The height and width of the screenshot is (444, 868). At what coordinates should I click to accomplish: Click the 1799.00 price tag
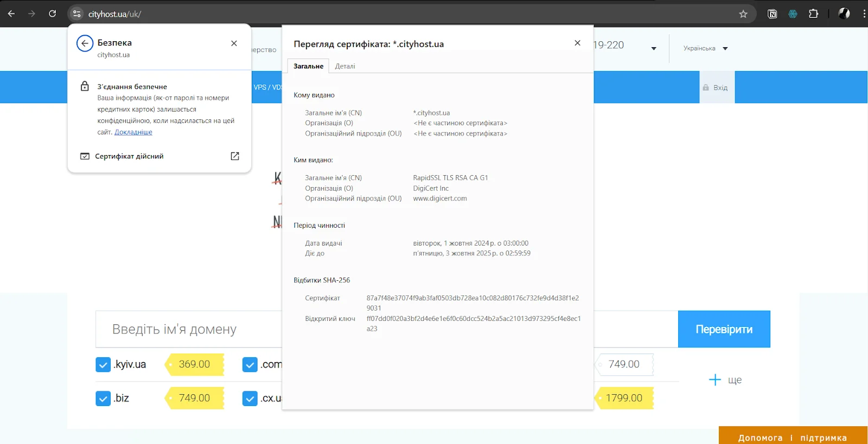pyautogui.click(x=624, y=398)
